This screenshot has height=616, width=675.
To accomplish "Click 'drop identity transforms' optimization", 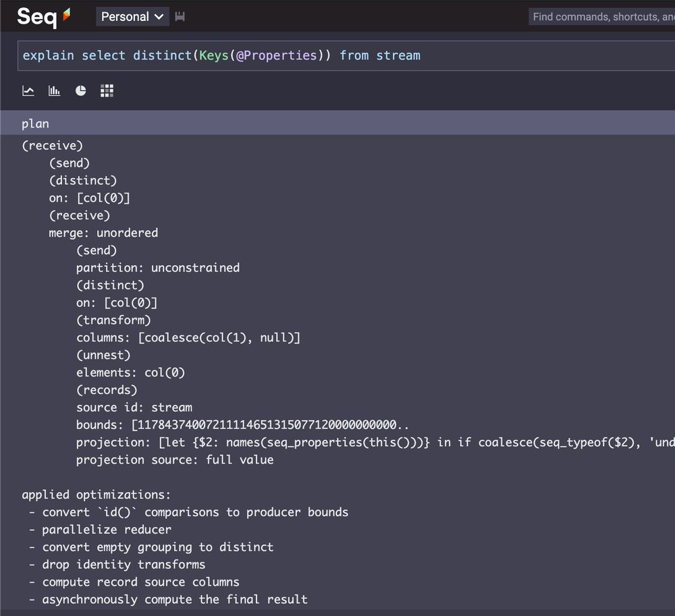I will point(124,564).
